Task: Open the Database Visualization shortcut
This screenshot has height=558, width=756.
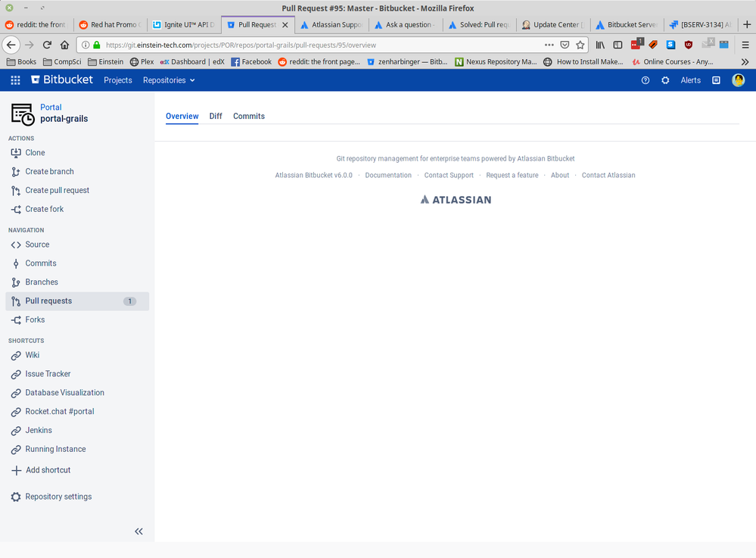Action: click(x=77, y=393)
